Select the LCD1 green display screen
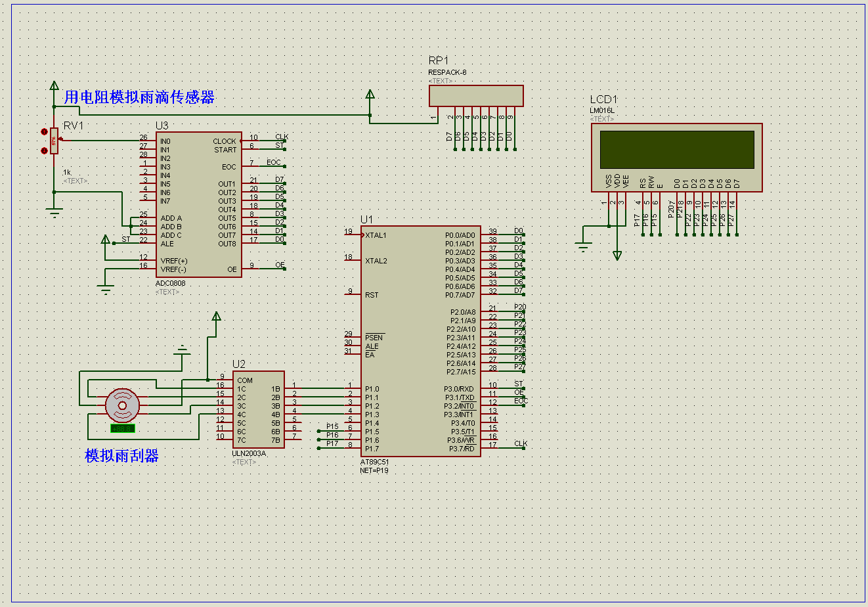The image size is (868, 607). (677, 149)
